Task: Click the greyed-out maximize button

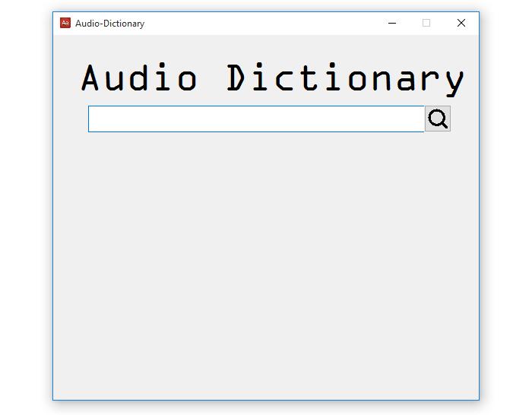Action: pos(426,23)
